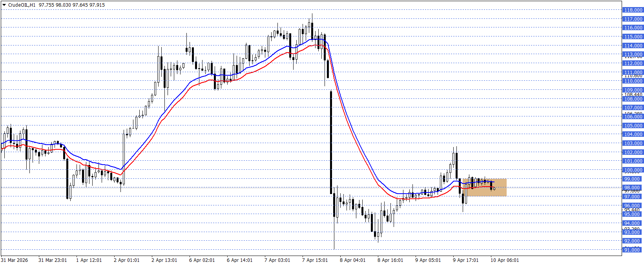
Task: Click the 102.000 price axis label
Action: point(633,152)
